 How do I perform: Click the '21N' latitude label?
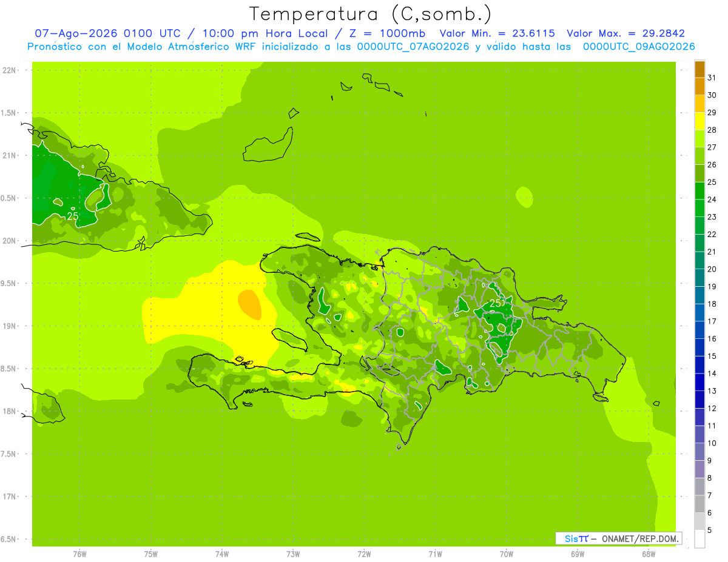(x=10, y=155)
